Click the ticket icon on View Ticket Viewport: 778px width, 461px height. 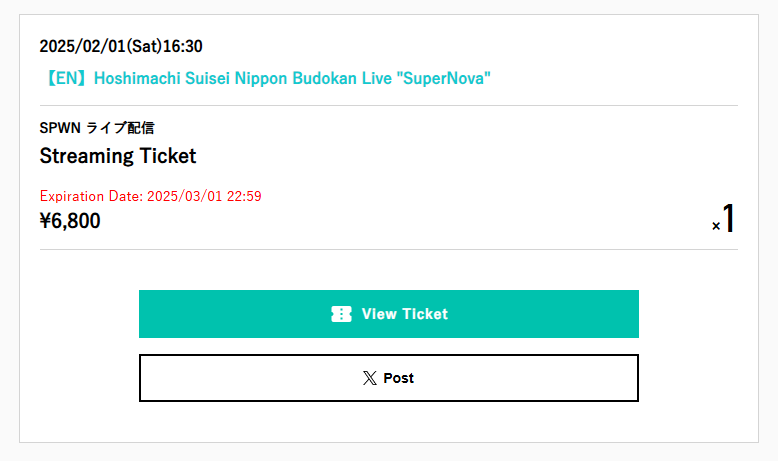(341, 314)
